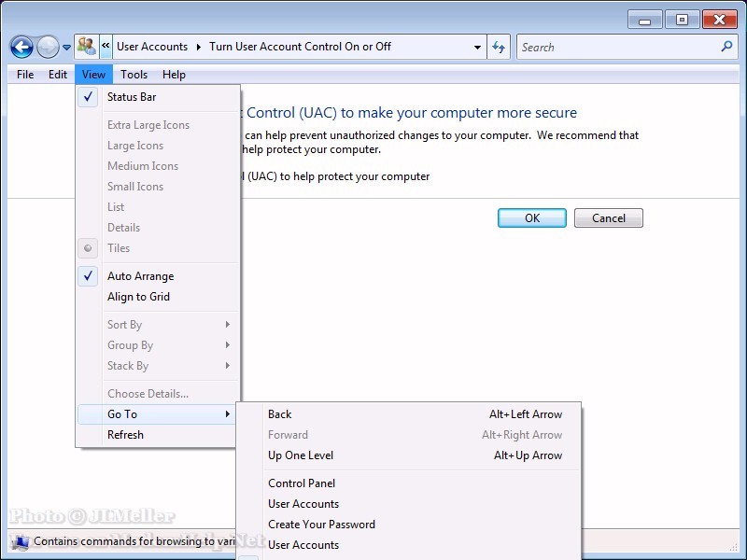747x560 pixels.
Task: Click the greyed Forward navigation arrow
Action: tap(48, 48)
